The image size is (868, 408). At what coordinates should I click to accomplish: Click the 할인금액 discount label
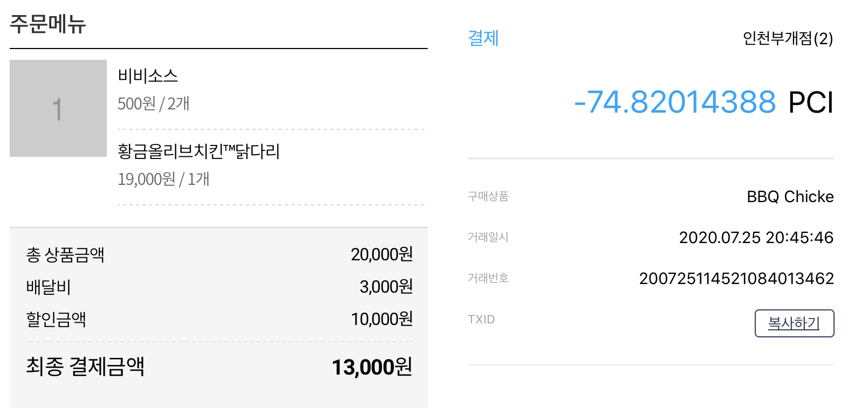[x=56, y=319]
